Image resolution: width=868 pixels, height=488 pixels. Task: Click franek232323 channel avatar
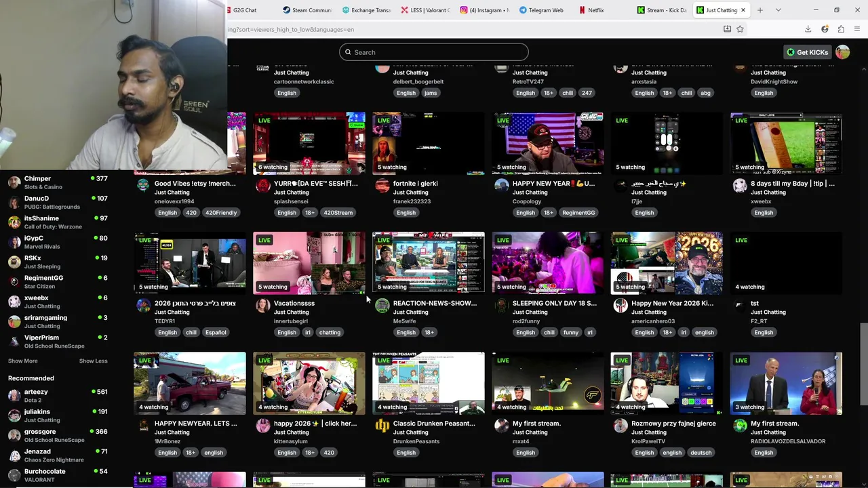(382, 186)
